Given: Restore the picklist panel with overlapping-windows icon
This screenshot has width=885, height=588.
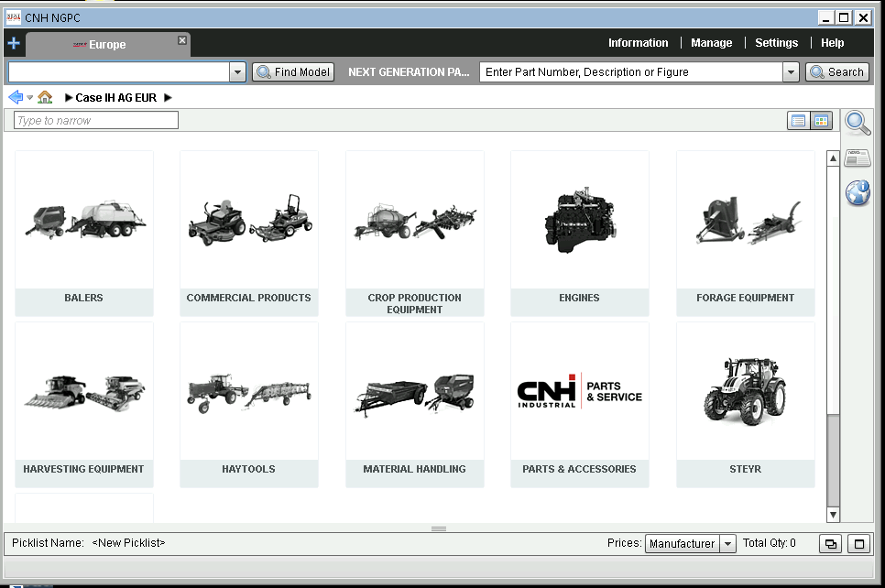Looking at the screenshot, I should [x=830, y=544].
